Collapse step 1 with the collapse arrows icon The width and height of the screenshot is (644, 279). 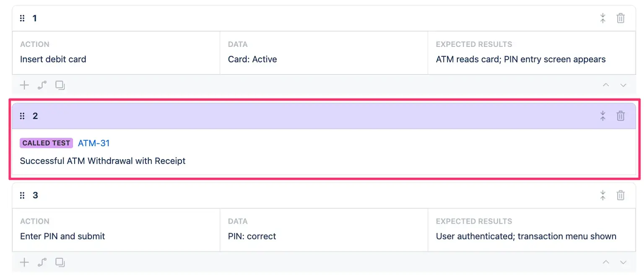[x=602, y=18]
